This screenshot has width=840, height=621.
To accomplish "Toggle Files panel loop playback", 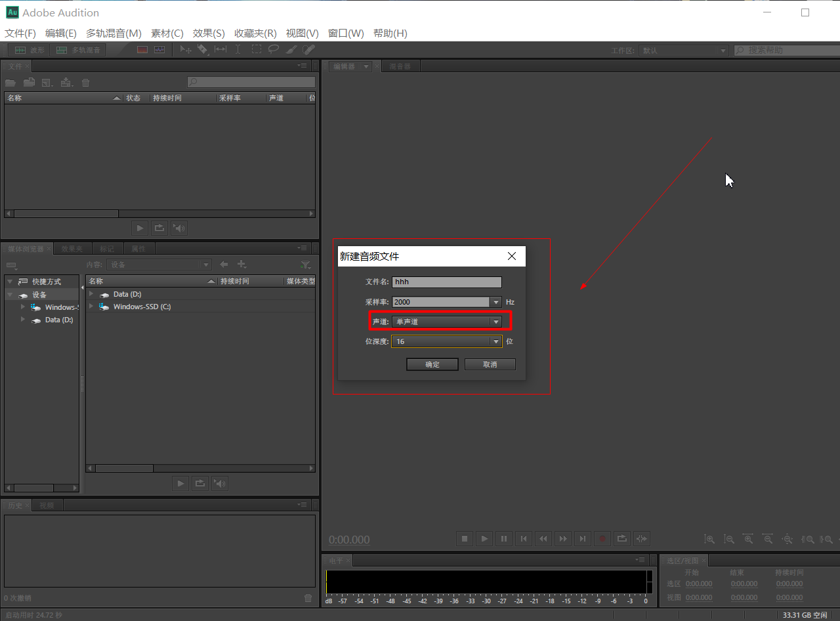I will pyautogui.click(x=159, y=228).
